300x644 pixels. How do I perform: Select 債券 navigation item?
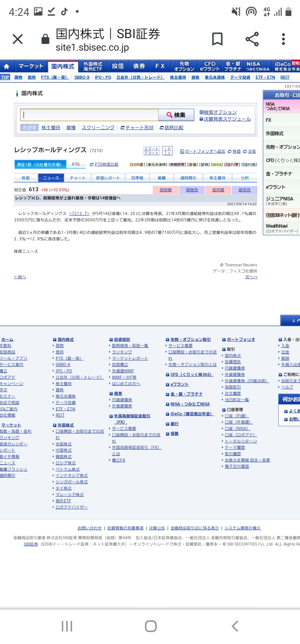click(x=139, y=66)
